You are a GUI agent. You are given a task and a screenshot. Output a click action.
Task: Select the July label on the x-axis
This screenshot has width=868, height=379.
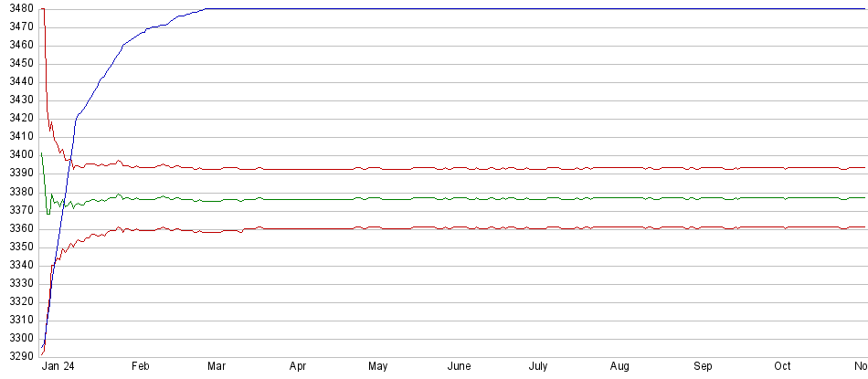pyautogui.click(x=538, y=365)
